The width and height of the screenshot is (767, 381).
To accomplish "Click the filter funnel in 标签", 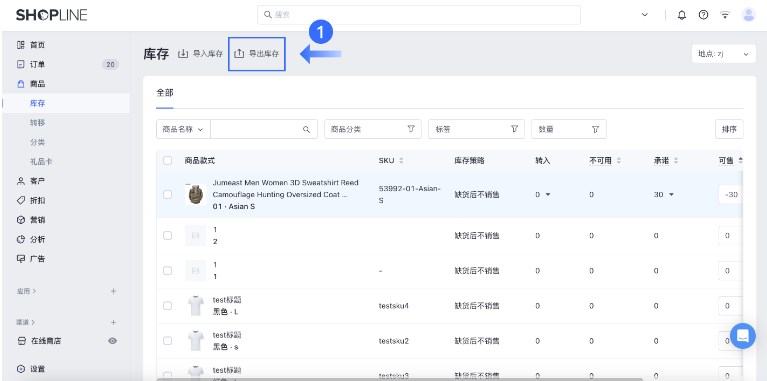I will point(514,129).
